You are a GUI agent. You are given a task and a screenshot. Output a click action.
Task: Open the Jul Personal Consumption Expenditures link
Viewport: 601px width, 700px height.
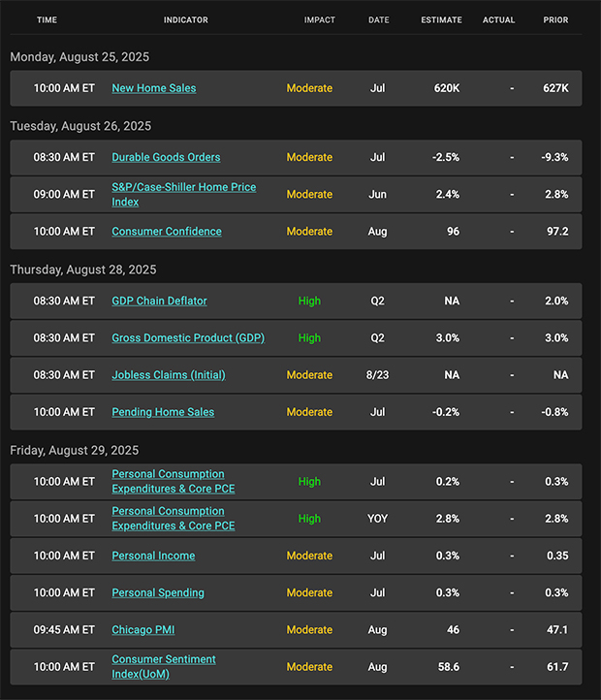click(x=174, y=481)
